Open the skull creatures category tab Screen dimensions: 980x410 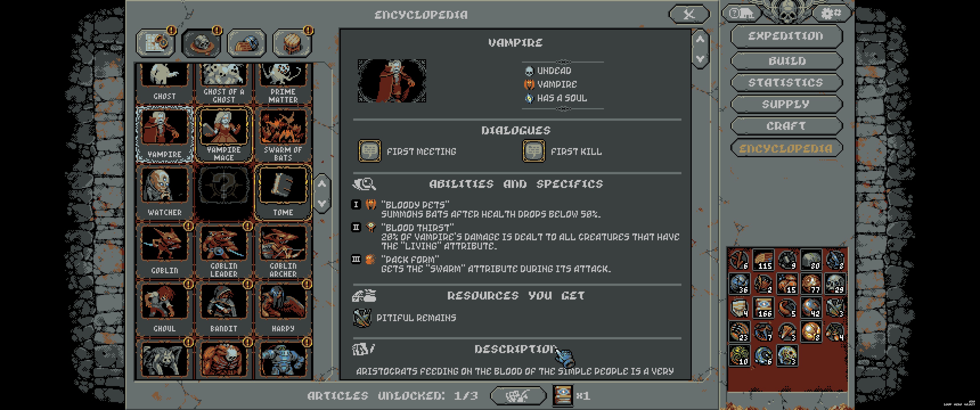201,43
